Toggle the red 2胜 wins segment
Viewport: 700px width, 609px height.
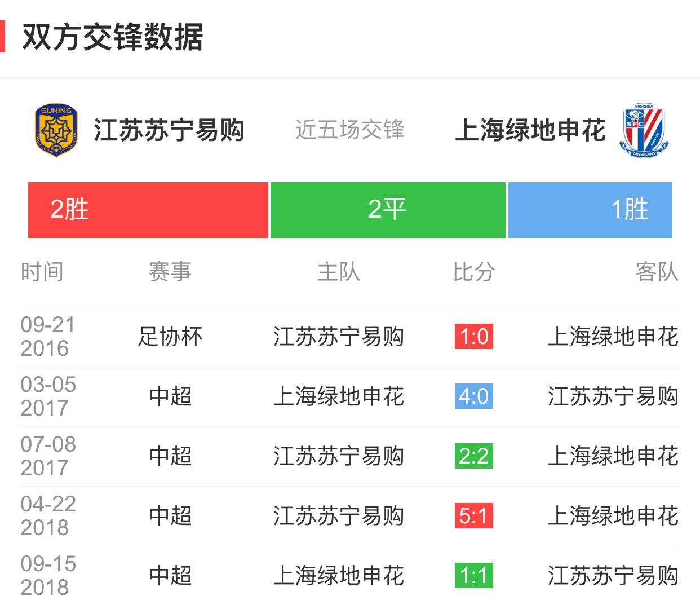(148, 210)
